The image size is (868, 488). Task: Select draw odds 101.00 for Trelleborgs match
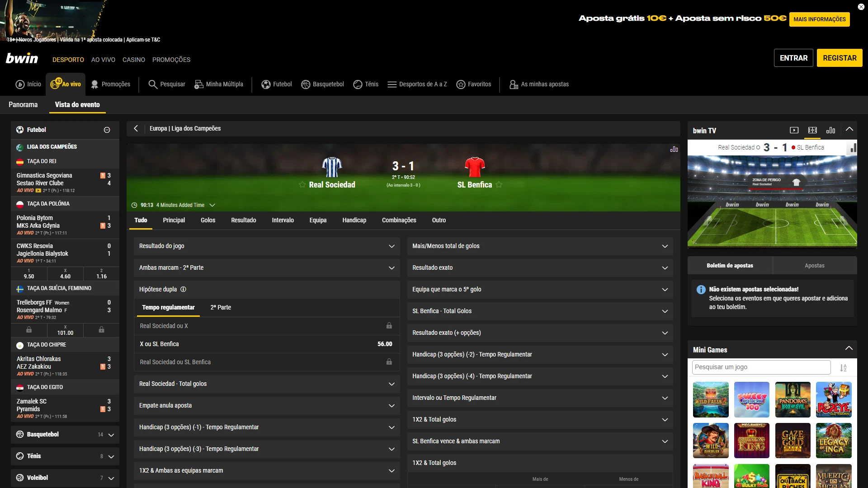click(x=65, y=330)
